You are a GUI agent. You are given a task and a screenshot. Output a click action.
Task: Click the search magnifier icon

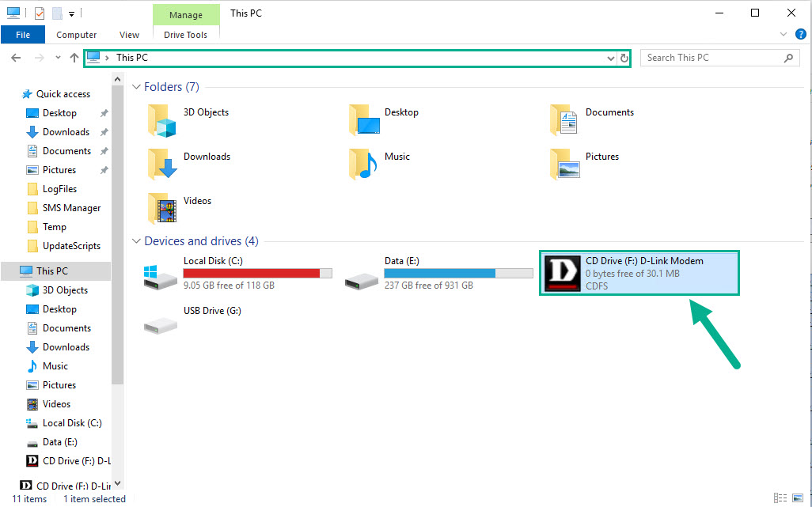click(x=788, y=58)
